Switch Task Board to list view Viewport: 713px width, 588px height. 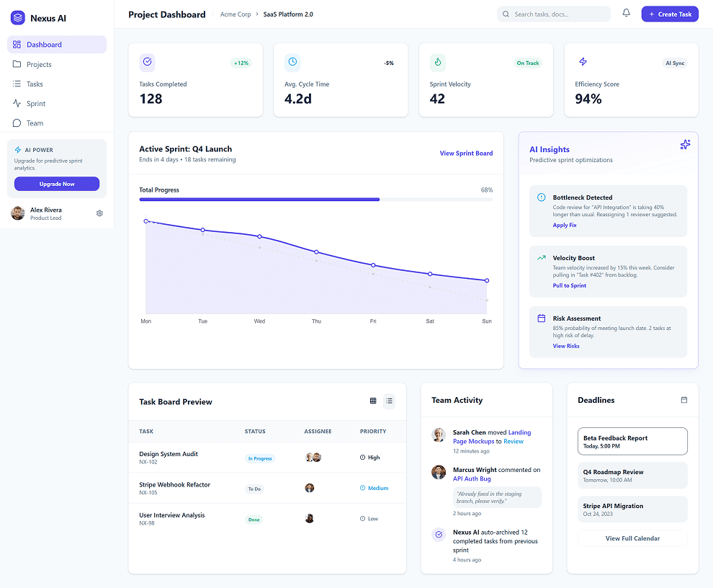tap(389, 401)
